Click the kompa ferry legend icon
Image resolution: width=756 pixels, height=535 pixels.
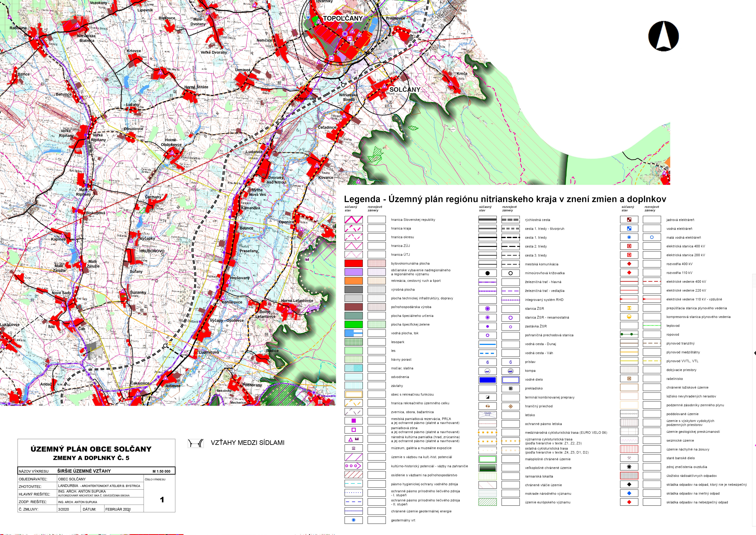487,371
